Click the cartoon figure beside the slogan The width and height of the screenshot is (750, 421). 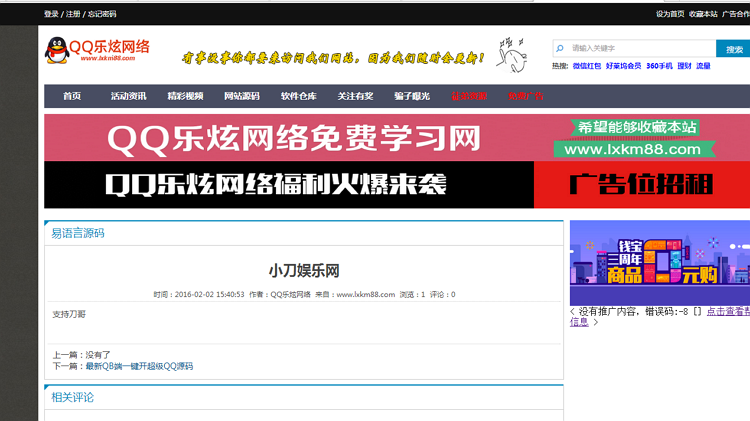point(511,55)
